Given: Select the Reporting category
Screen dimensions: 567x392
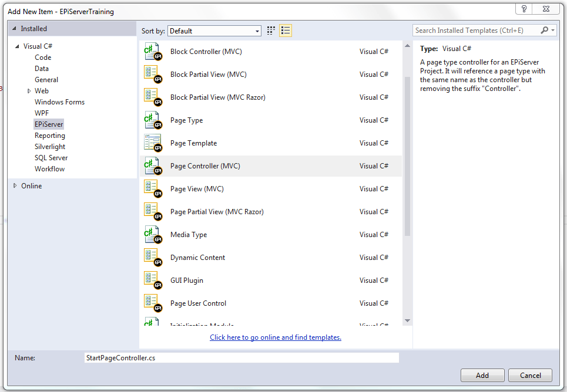Looking at the screenshot, I should (50, 136).
